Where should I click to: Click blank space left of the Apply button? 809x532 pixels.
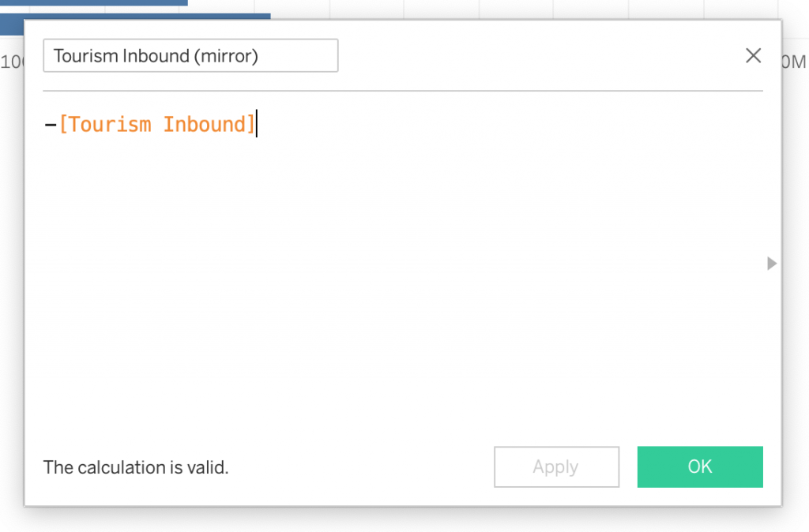[x=356, y=467]
